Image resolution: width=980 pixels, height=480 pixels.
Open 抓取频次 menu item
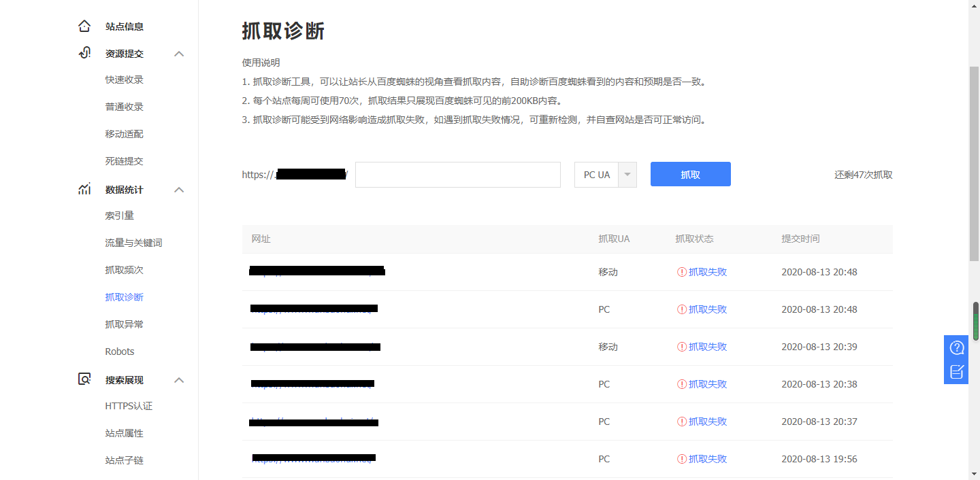[x=125, y=270]
